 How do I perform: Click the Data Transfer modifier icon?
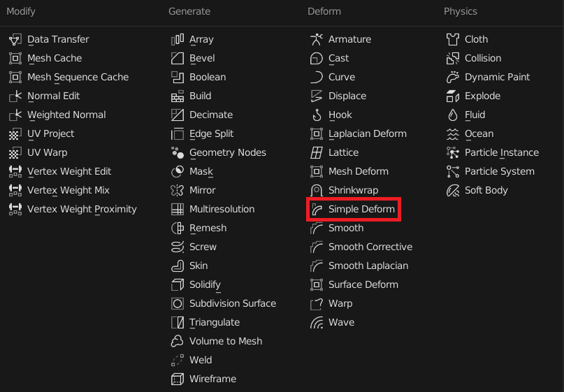pyautogui.click(x=15, y=40)
